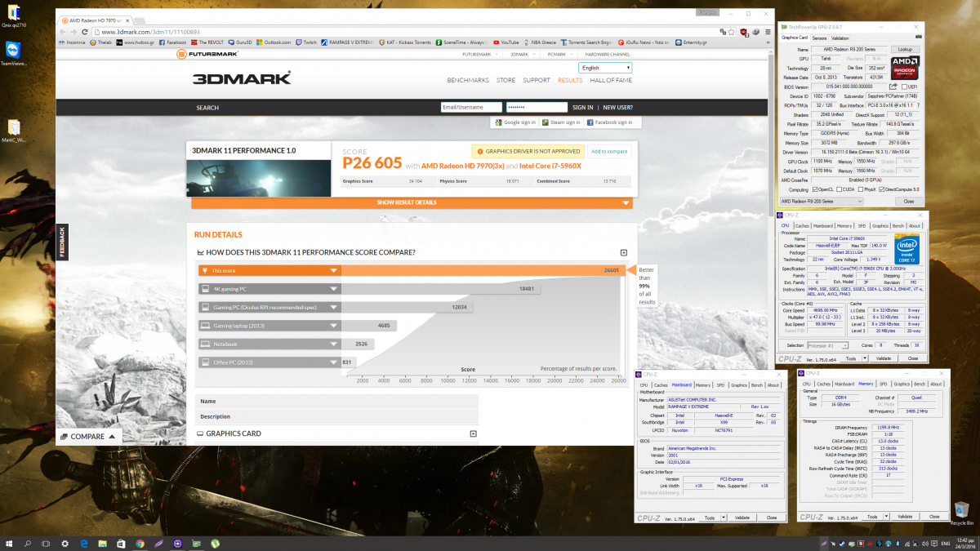This screenshot has height=551, width=980.
Task: Open the NBA Greece bookmark
Action: (x=541, y=42)
